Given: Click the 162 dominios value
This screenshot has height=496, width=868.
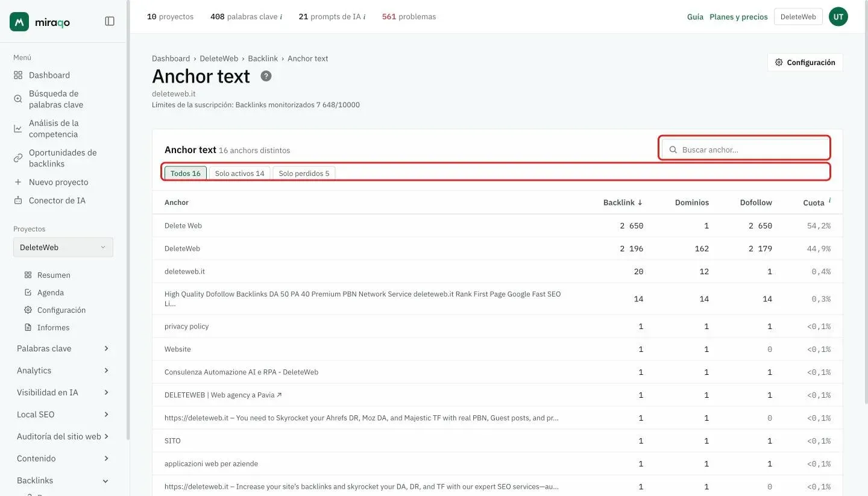Looking at the screenshot, I should coord(702,248).
